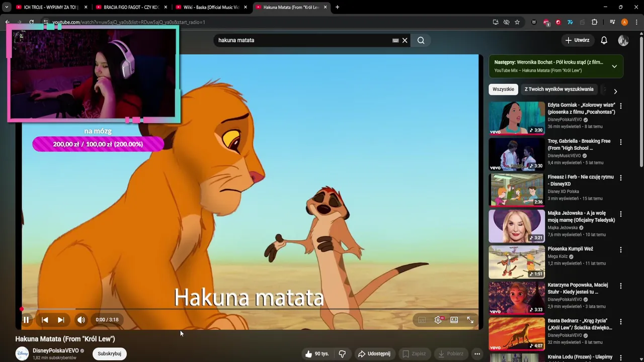Close the Hakuna Matata browser tab
Screen dimensions: 644x362
(x=325, y=7)
